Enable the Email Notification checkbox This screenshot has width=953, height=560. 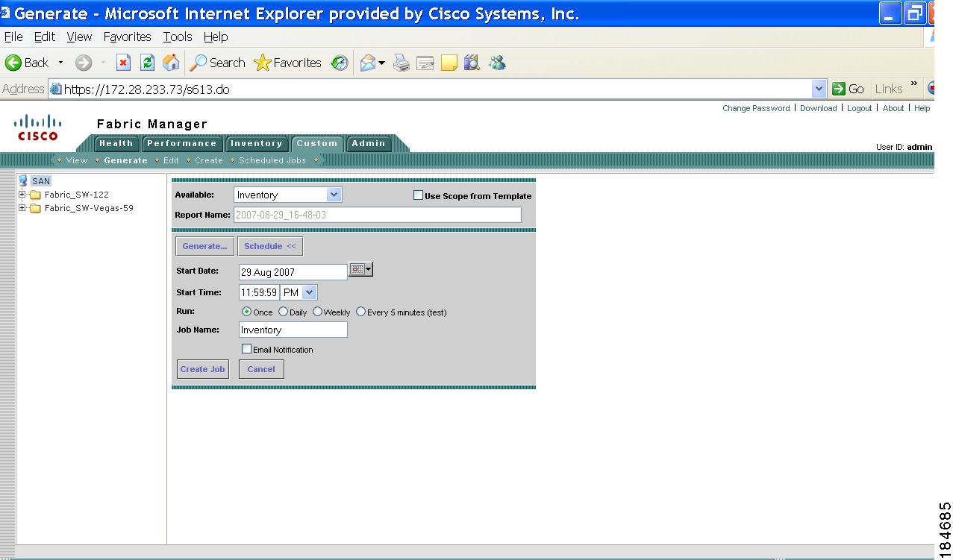(246, 349)
